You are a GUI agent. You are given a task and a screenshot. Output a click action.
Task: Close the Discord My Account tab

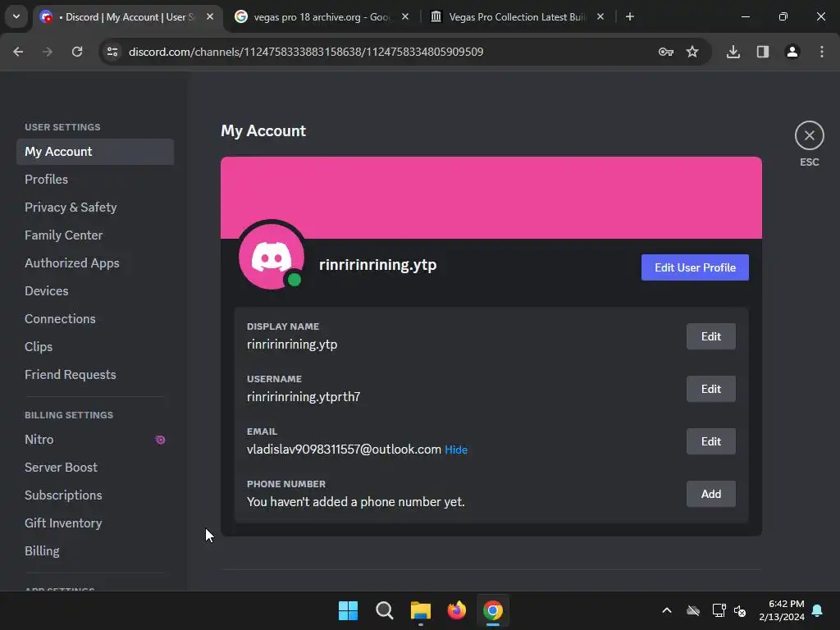[210, 16]
